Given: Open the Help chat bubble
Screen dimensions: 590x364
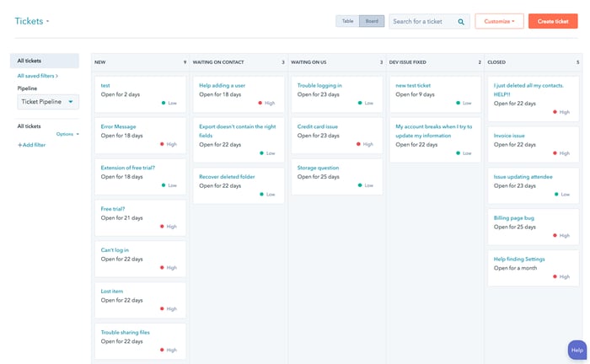Looking at the screenshot, I should tap(577, 350).
